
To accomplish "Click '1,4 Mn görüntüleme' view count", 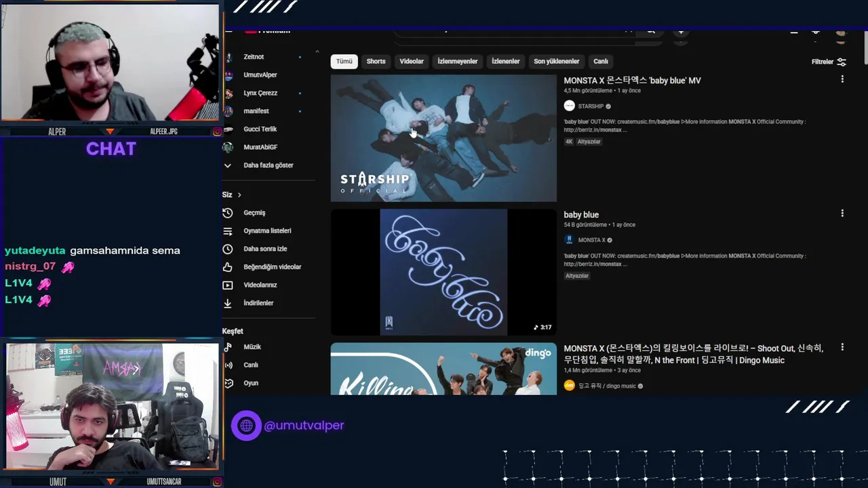I will (x=588, y=371).
